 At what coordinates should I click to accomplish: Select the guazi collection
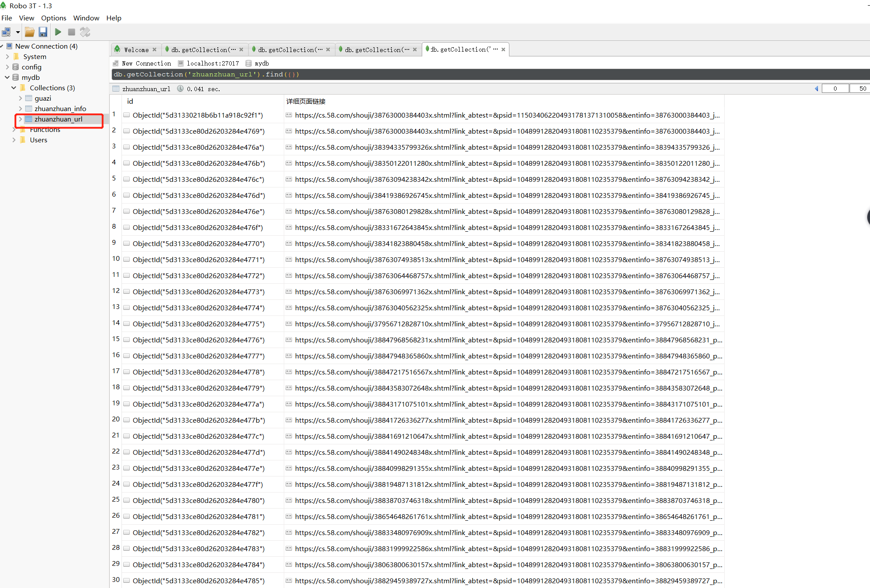[43, 98]
